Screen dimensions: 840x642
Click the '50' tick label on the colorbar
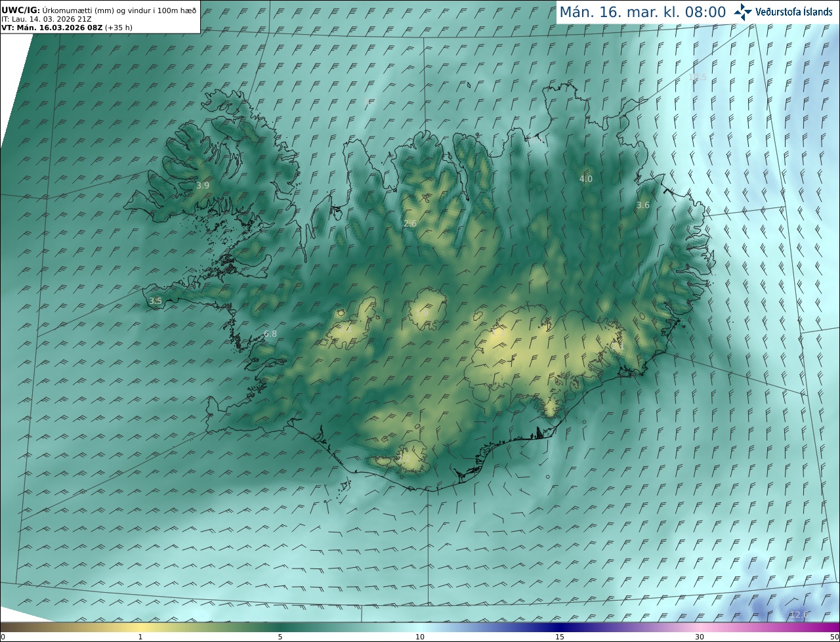coord(834,637)
